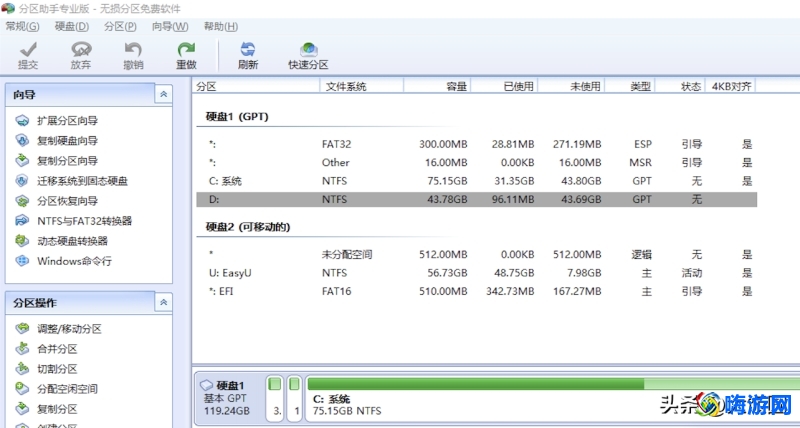The image size is (800, 428).
Task: Click the 迁移系统到固态硬盘 icon
Action: point(22,181)
